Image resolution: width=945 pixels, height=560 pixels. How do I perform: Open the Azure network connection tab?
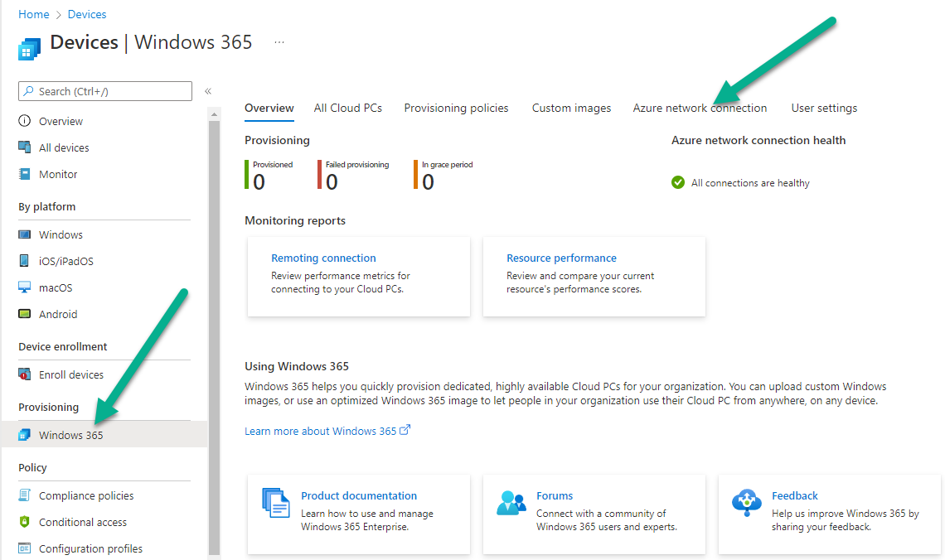(x=700, y=108)
